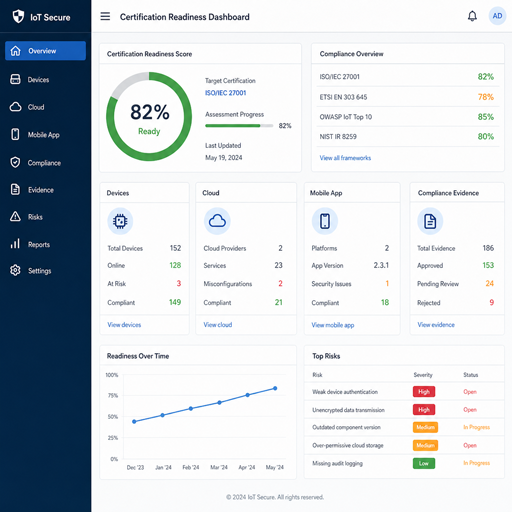Click View all frameworks link
This screenshot has height=512, width=512.
pyautogui.click(x=345, y=158)
